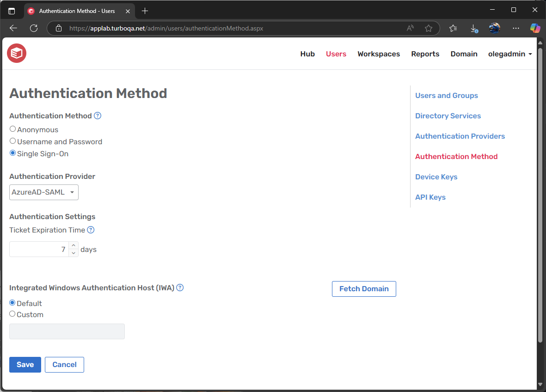Select the Anonymous authentication method

pyautogui.click(x=12, y=129)
